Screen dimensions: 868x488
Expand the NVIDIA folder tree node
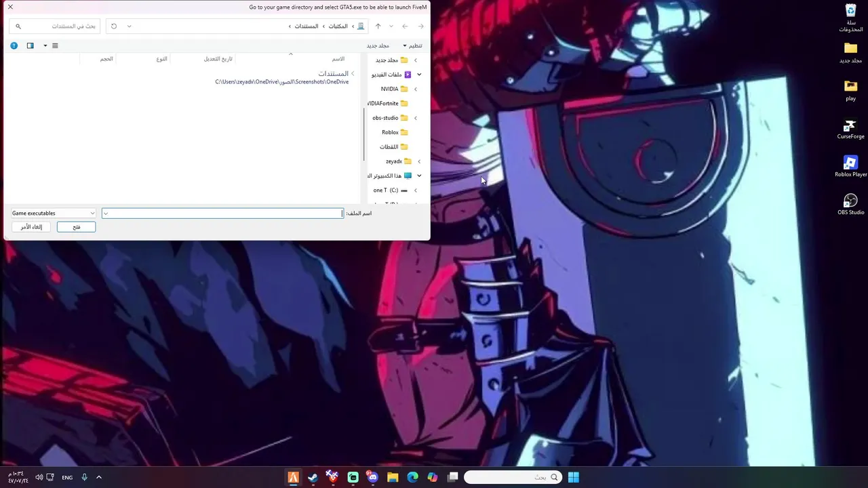(x=416, y=89)
